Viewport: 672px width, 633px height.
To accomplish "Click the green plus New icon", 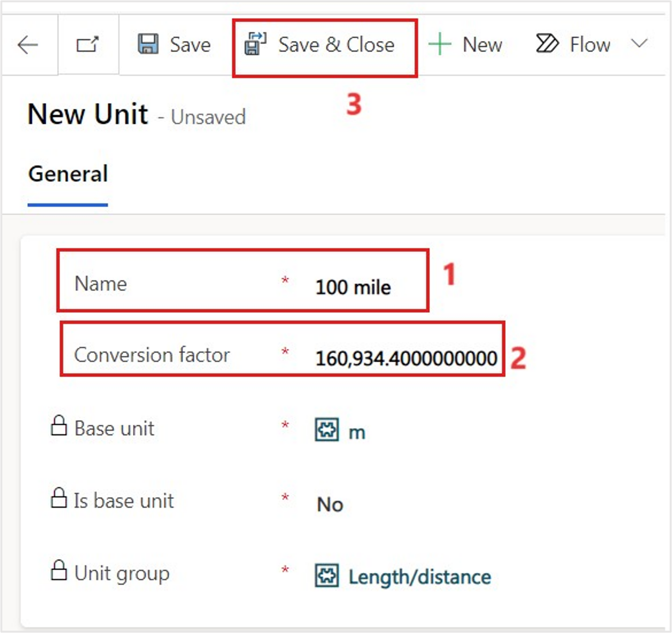I will (439, 44).
